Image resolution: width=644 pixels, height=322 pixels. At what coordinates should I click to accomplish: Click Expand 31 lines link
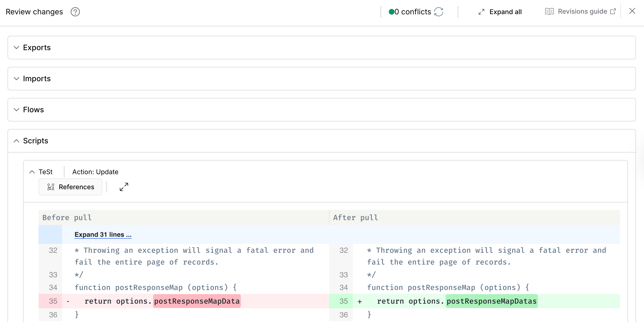pos(103,234)
